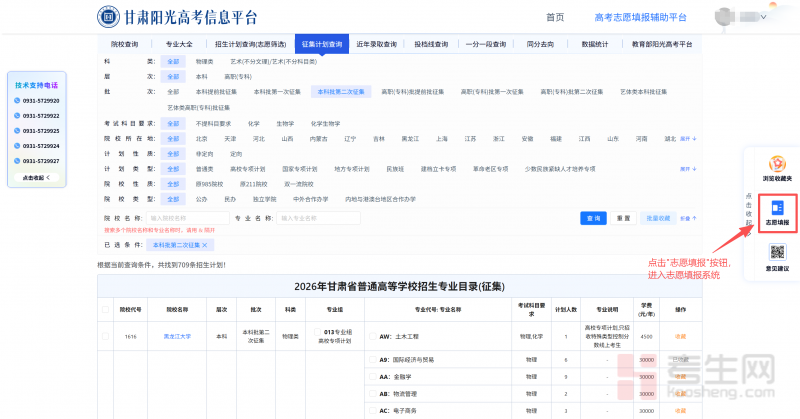
Task: Expand more options in 计划类型 row
Action: pos(688,169)
